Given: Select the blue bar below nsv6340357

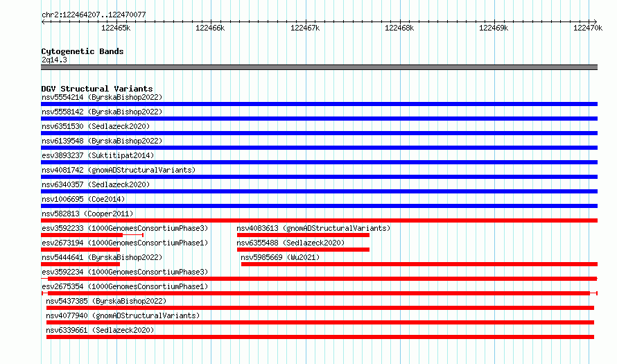Looking at the screenshot, I should click(319, 191).
